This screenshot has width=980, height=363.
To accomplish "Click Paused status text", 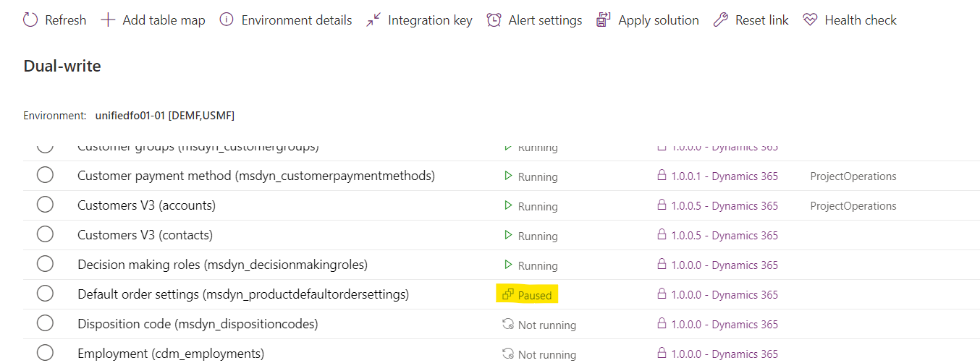I will (535, 295).
